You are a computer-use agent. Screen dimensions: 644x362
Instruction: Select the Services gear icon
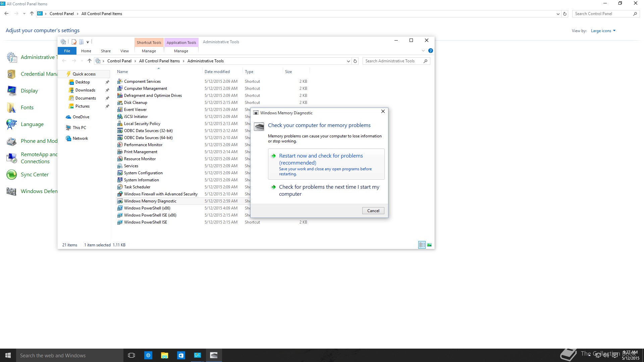[x=120, y=166]
